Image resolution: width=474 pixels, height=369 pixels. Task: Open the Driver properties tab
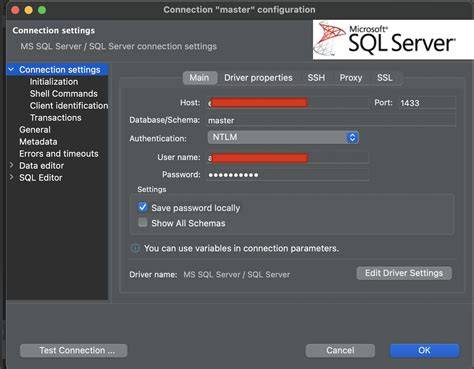[x=258, y=78]
